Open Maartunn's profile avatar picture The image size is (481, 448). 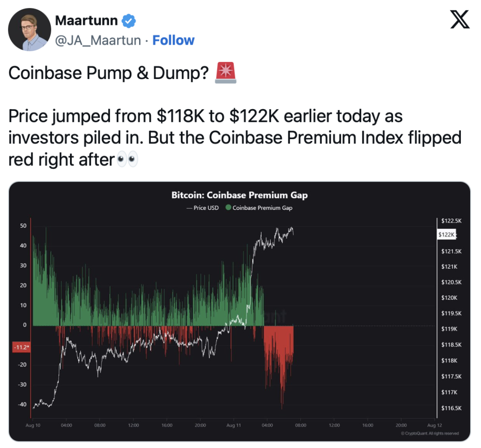[x=30, y=30]
